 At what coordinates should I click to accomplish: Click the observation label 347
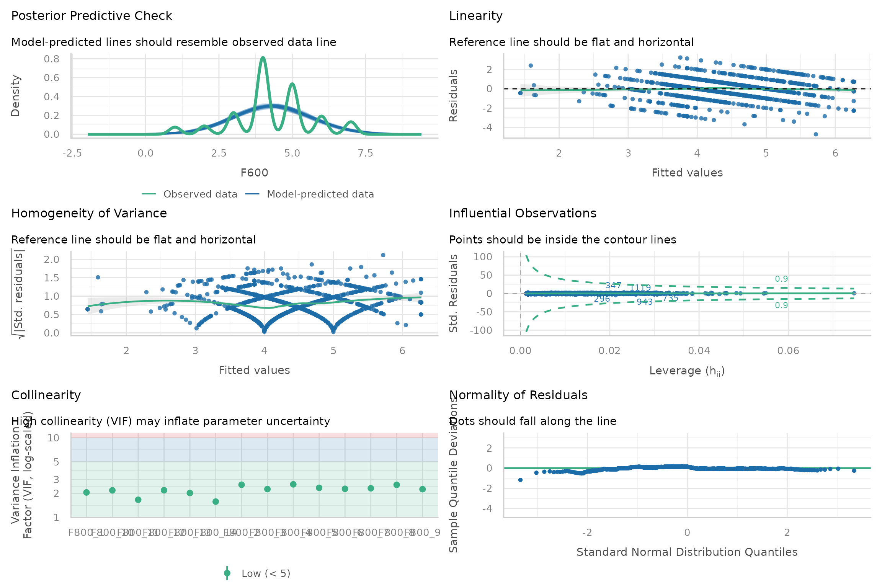(613, 286)
